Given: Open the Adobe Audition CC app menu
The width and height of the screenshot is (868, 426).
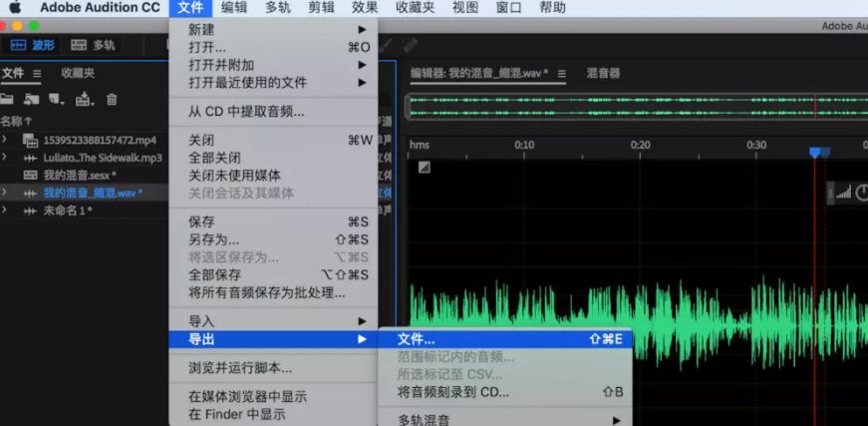Looking at the screenshot, I should click(100, 8).
